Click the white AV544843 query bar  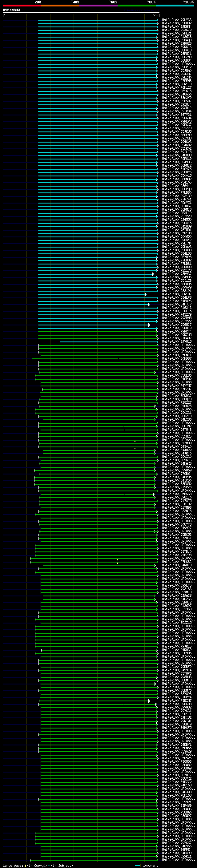click(x=81, y=12)
